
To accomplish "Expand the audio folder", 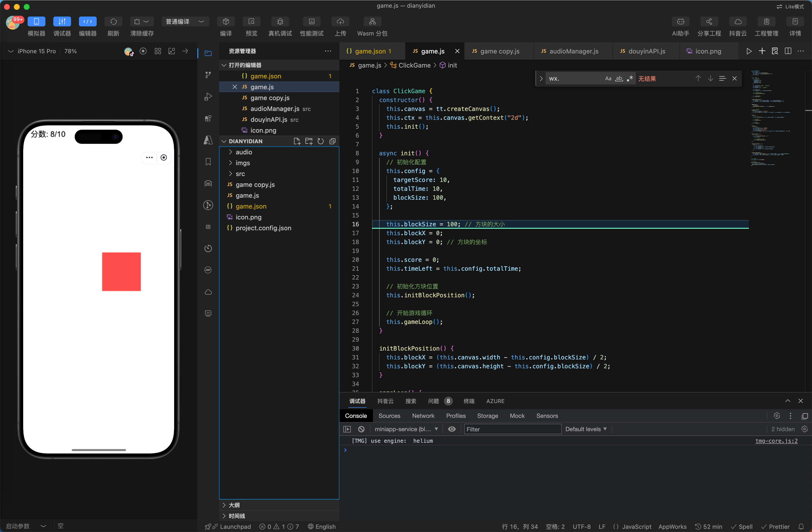I will click(244, 152).
